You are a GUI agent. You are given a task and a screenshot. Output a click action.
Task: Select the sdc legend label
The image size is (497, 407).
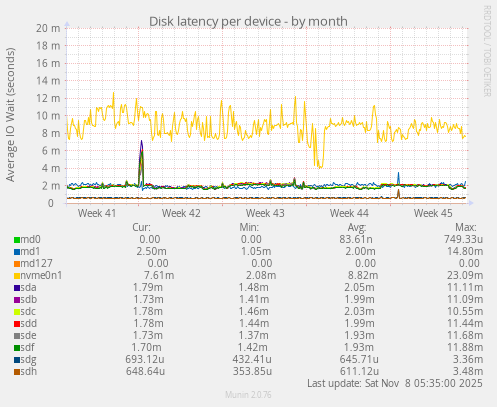[x=28, y=311]
